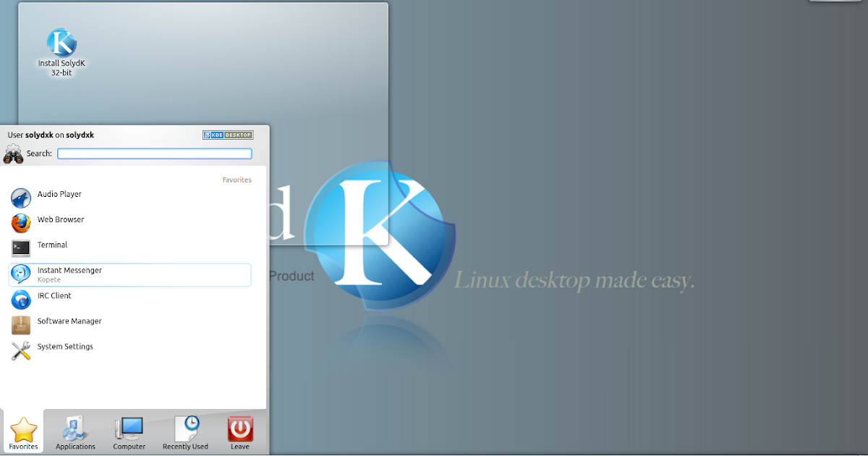Click the Terminal icon in favorites
The width and height of the screenshot is (868, 456).
click(x=21, y=248)
